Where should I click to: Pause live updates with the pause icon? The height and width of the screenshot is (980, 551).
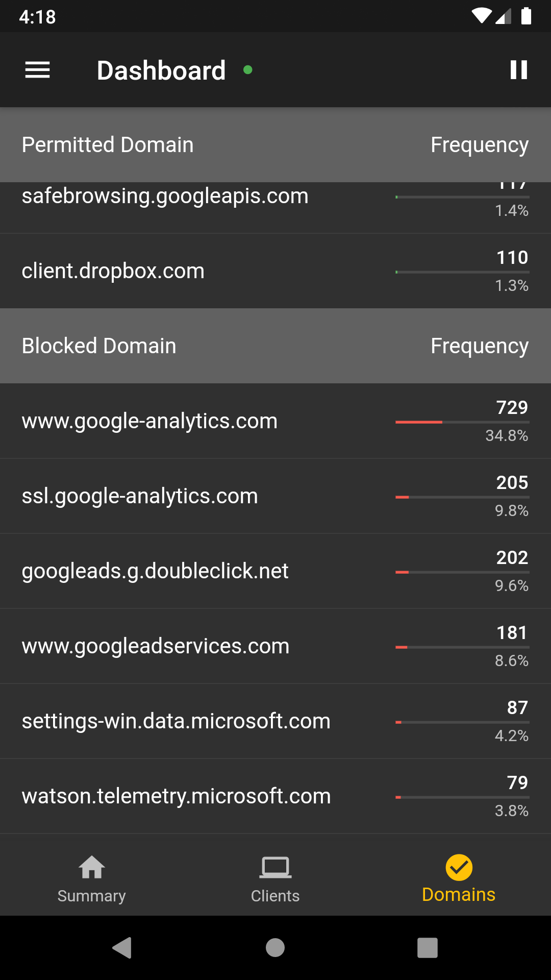click(x=519, y=70)
